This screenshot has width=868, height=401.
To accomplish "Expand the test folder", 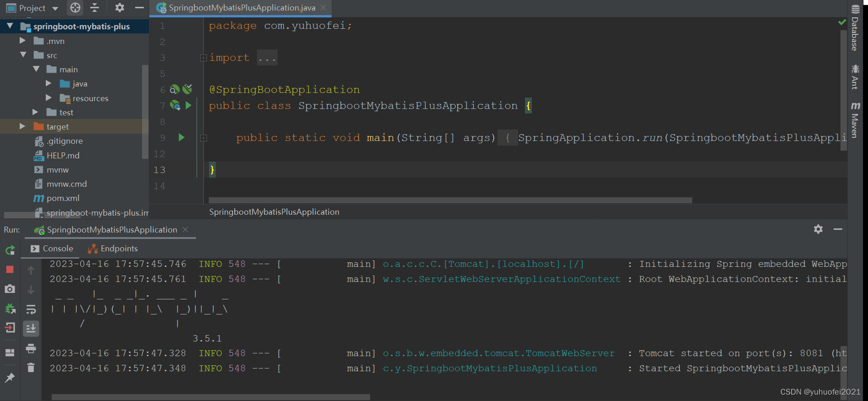I will coord(35,112).
